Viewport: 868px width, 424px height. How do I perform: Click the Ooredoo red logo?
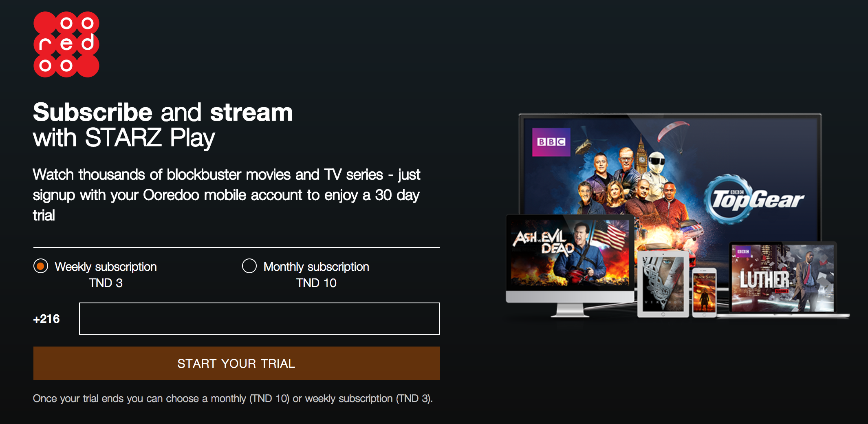click(66, 44)
